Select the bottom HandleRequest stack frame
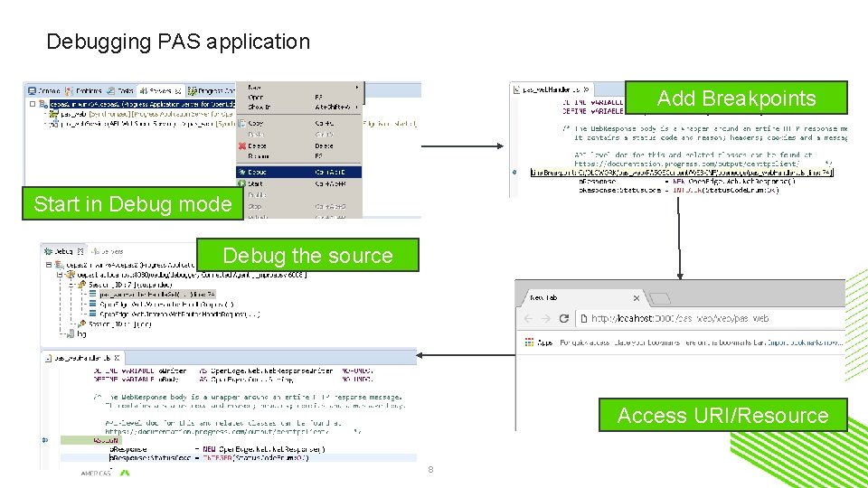This screenshot has width=868, height=488. (179, 314)
